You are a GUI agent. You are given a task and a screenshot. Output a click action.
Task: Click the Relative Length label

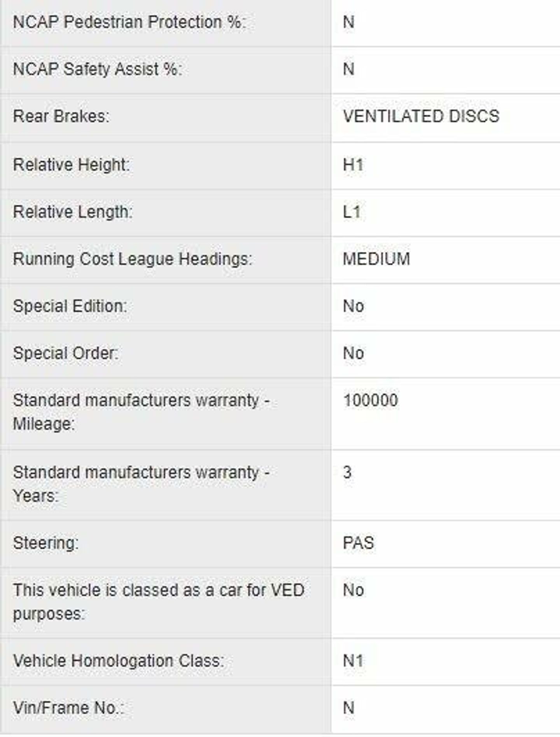pyautogui.click(x=73, y=212)
